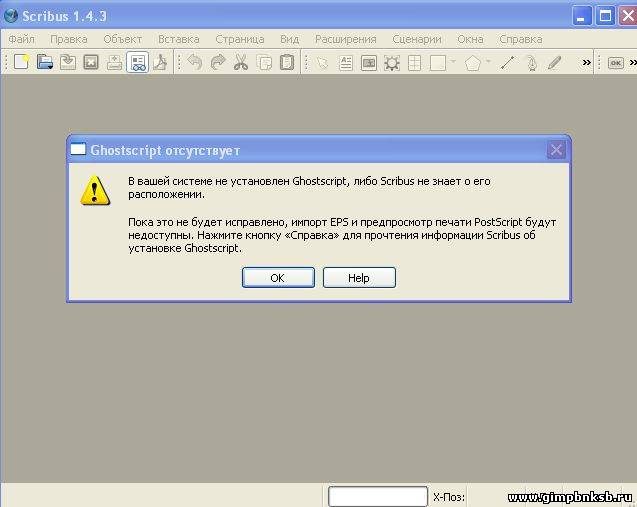Click the Ghostscript dialog title bar icon

[x=78, y=150]
